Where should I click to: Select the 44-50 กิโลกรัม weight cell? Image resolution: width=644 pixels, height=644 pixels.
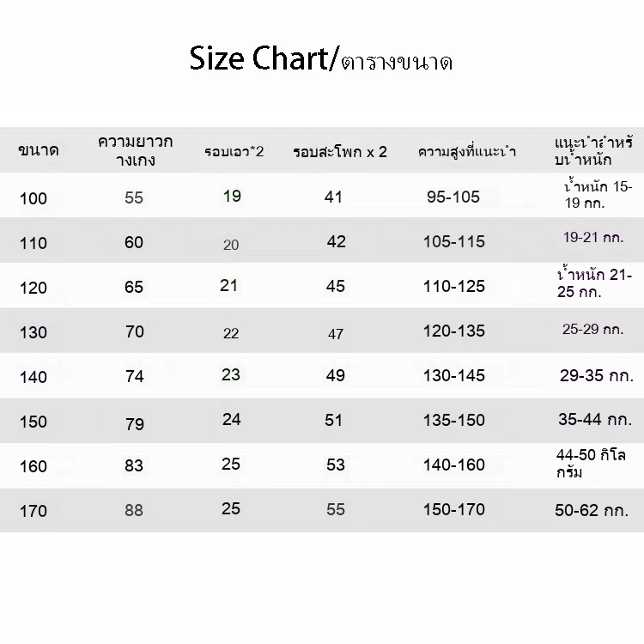pos(591,464)
